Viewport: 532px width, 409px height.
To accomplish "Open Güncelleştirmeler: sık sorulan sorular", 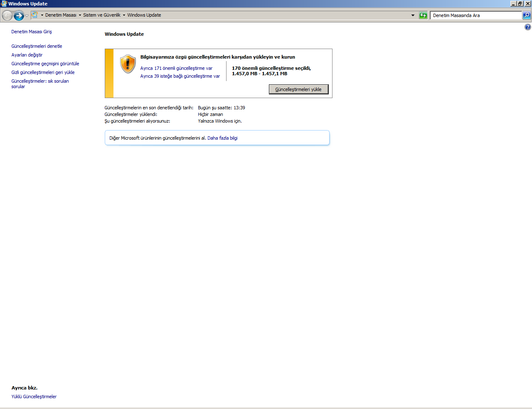I will click(x=40, y=84).
